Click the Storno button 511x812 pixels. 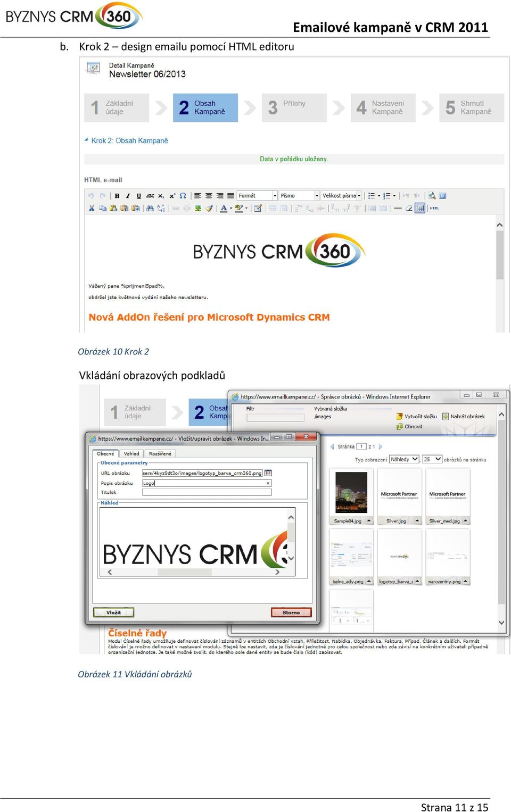[291, 612]
